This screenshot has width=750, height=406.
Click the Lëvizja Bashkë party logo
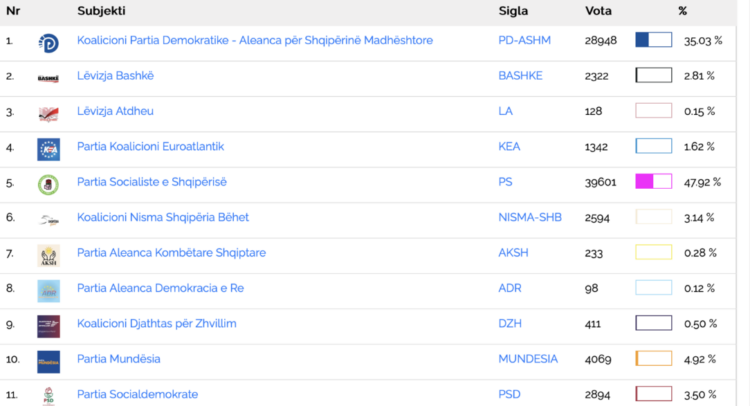click(48, 77)
